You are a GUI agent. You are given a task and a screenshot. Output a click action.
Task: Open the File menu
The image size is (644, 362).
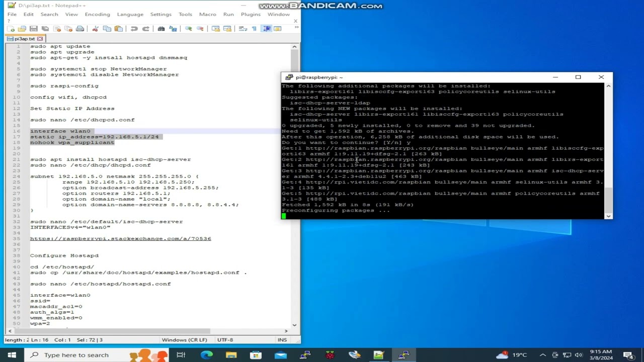click(12, 14)
